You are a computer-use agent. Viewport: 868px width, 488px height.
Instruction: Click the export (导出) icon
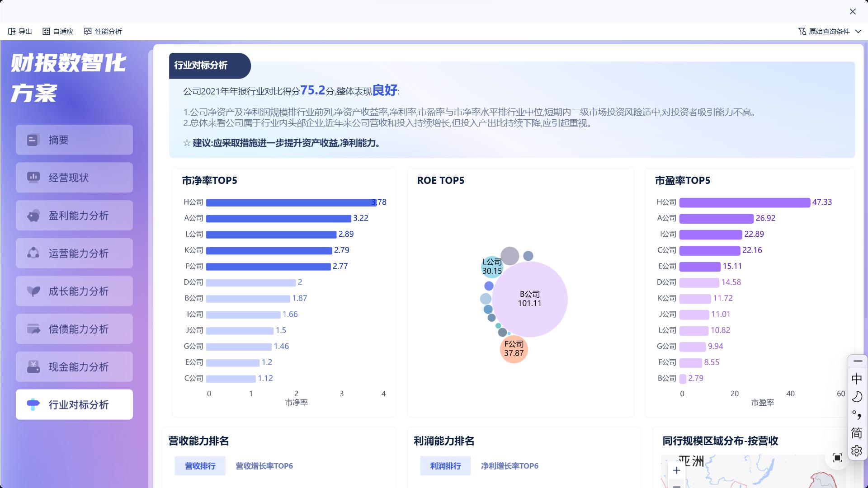12,31
